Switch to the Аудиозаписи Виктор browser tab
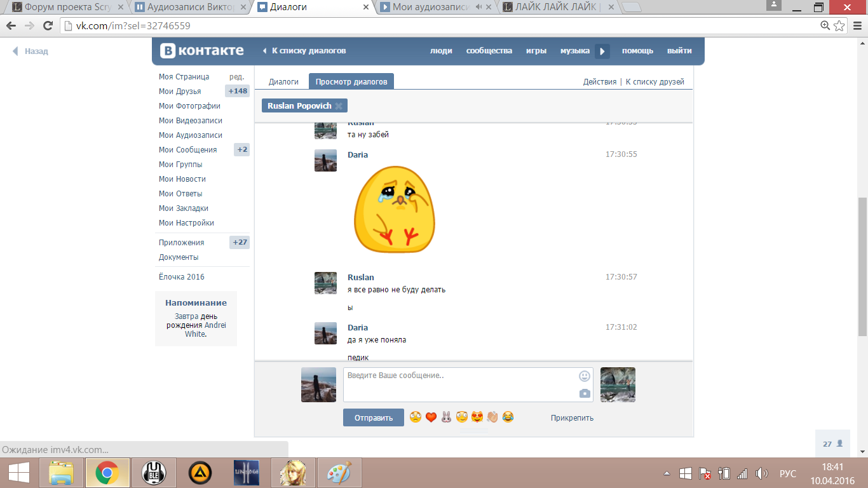The height and width of the screenshot is (488, 868). (x=191, y=7)
